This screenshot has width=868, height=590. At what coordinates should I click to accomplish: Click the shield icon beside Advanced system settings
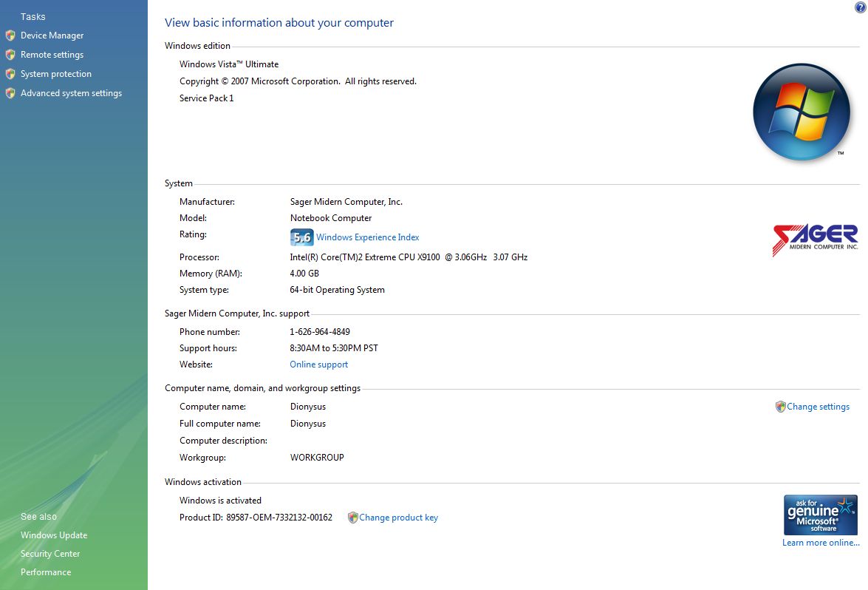(10, 94)
